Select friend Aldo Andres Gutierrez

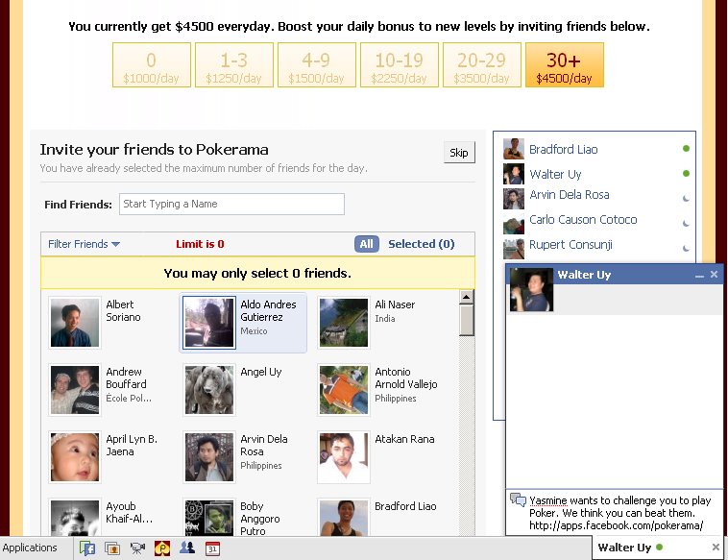coord(243,323)
